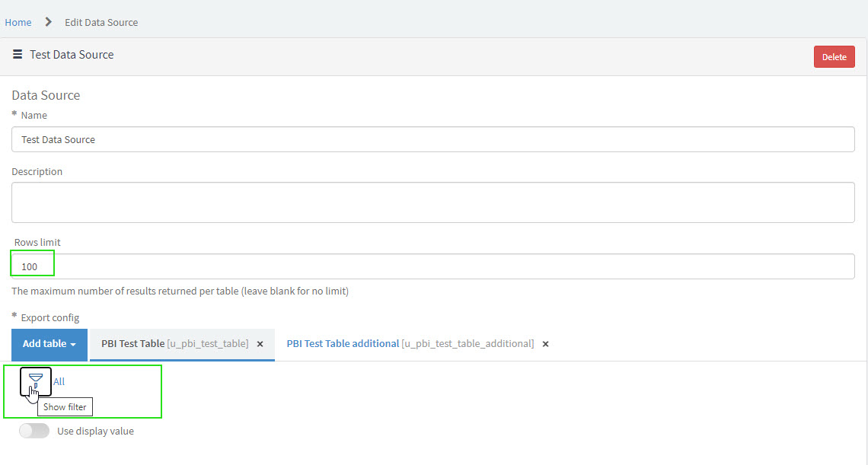868x465 pixels.
Task: Click the Export config field label
Action: [x=49, y=317]
